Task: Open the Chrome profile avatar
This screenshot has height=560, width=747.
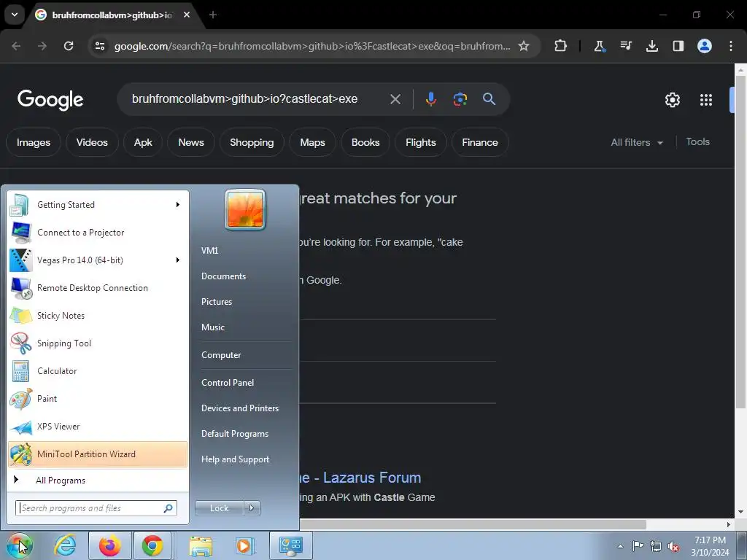Action: coord(705,46)
